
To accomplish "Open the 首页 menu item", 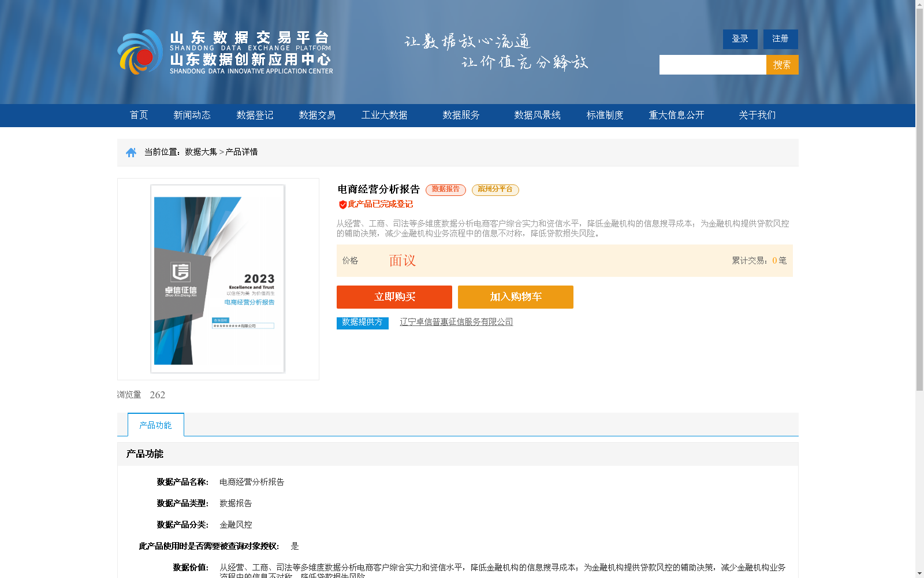I will [x=139, y=115].
